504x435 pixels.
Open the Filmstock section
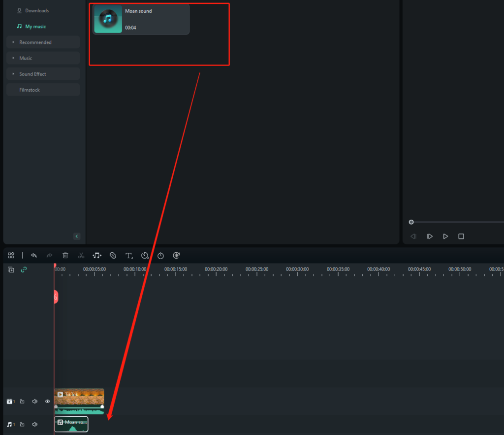(x=30, y=90)
